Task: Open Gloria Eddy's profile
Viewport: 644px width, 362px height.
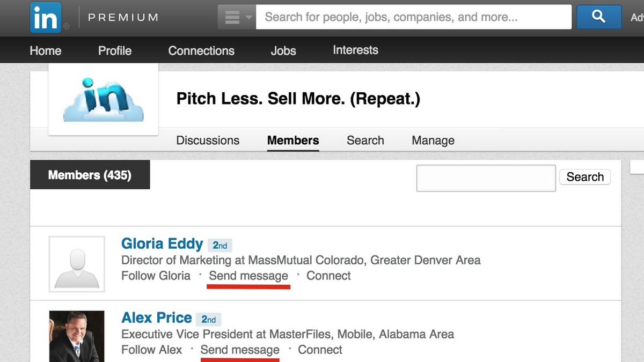Action: [162, 243]
